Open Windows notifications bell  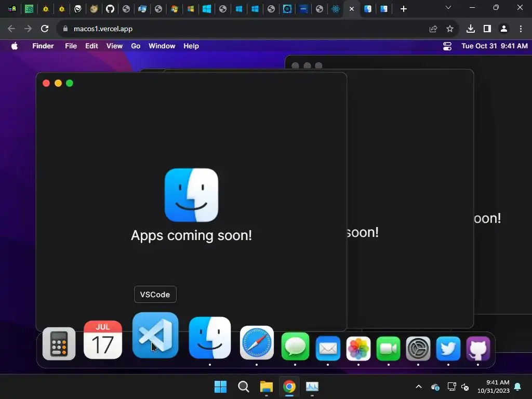[x=518, y=387]
